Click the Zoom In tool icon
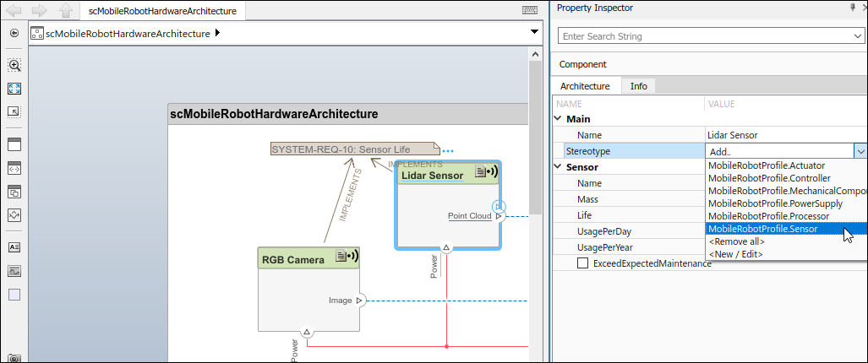This screenshot has height=363, width=868. (x=14, y=65)
